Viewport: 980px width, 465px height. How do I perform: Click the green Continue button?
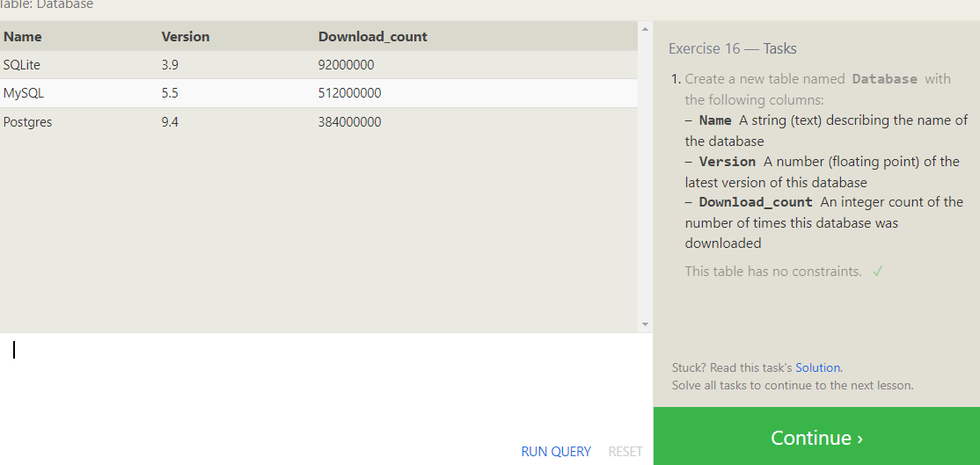click(816, 436)
